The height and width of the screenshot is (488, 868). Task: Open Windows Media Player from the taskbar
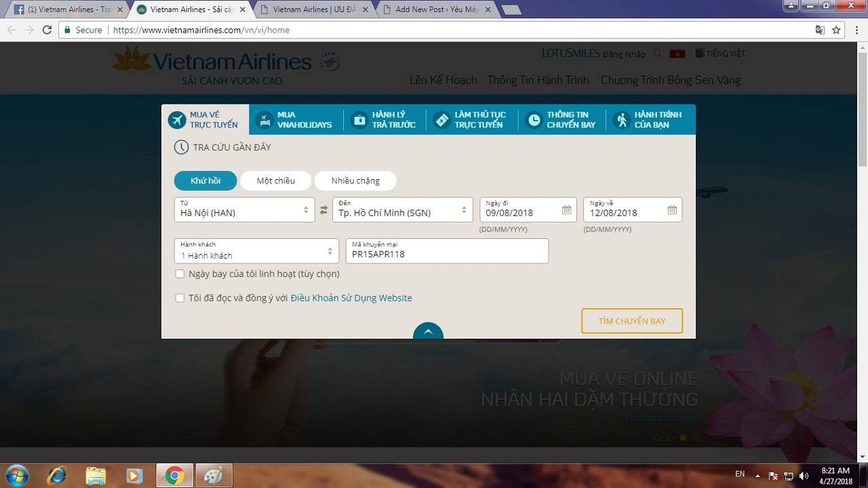134,475
